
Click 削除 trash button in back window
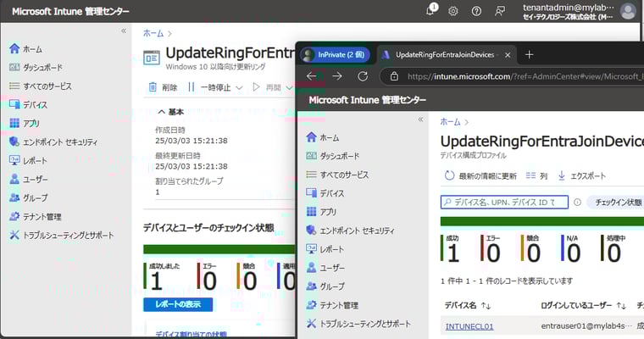(163, 87)
